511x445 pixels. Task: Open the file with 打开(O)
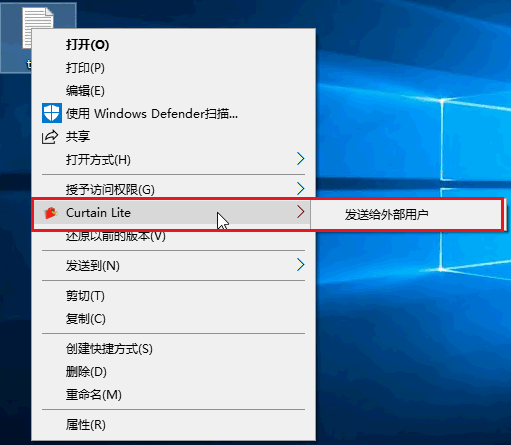tap(173, 45)
